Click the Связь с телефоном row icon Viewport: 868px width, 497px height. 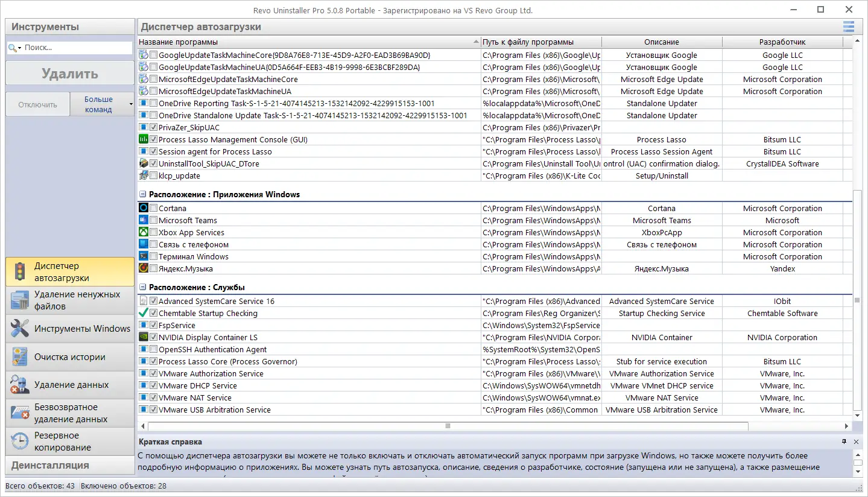144,244
